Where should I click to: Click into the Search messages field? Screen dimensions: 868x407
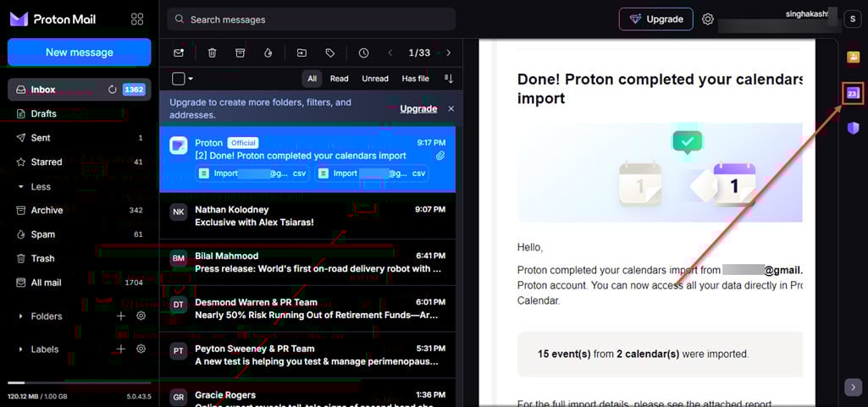coord(311,19)
